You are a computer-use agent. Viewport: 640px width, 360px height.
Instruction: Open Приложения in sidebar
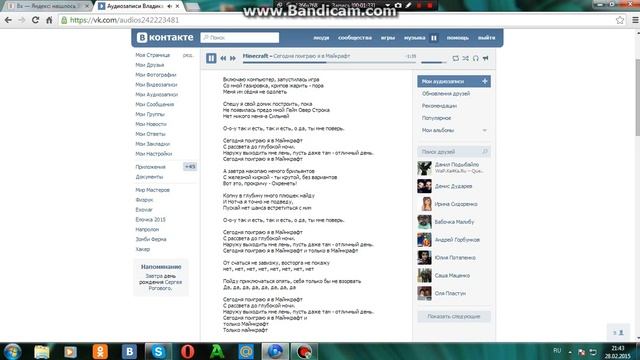(x=151, y=167)
